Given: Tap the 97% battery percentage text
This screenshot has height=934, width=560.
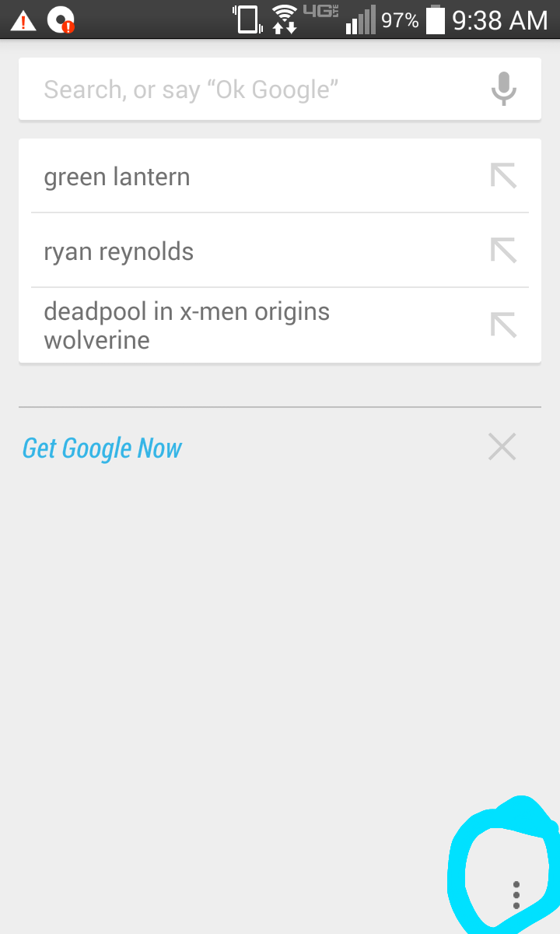Looking at the screenshot, I should coord(400,20).
